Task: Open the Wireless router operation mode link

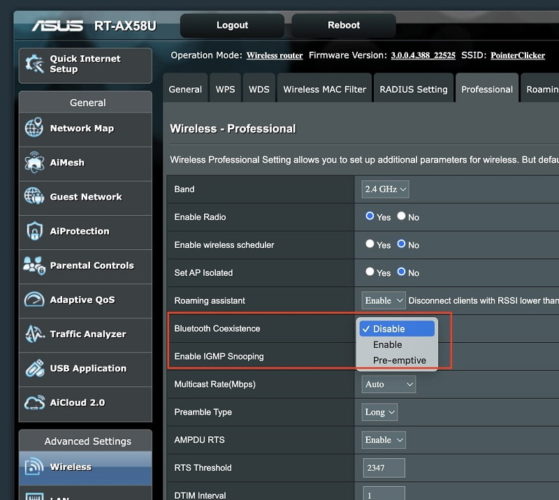Action: [x=275, y=56]
